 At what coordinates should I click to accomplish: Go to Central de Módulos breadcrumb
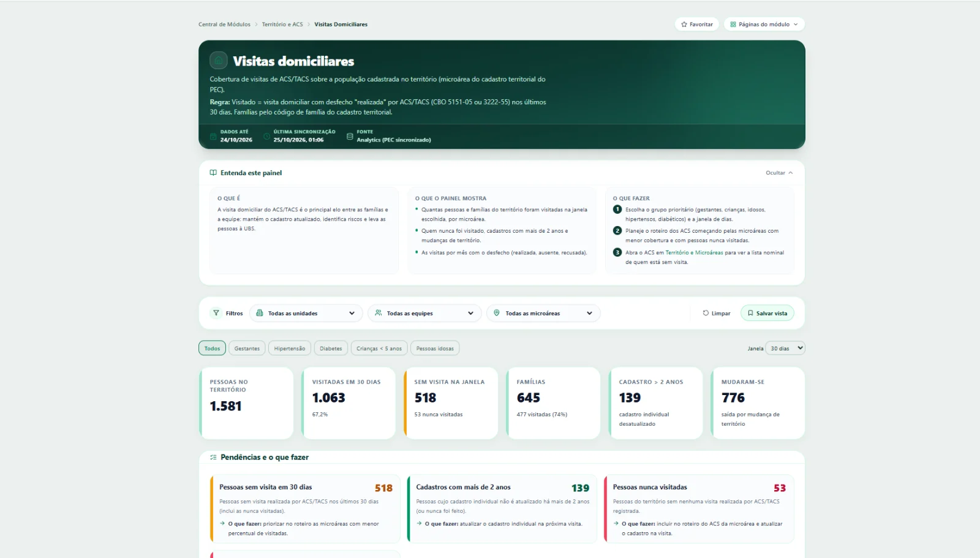(x=224, y=25)
